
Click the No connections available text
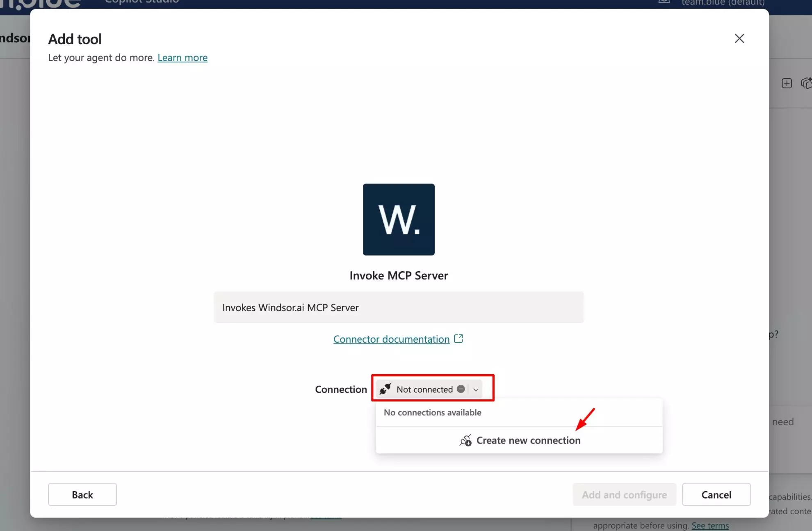point(432,412)
